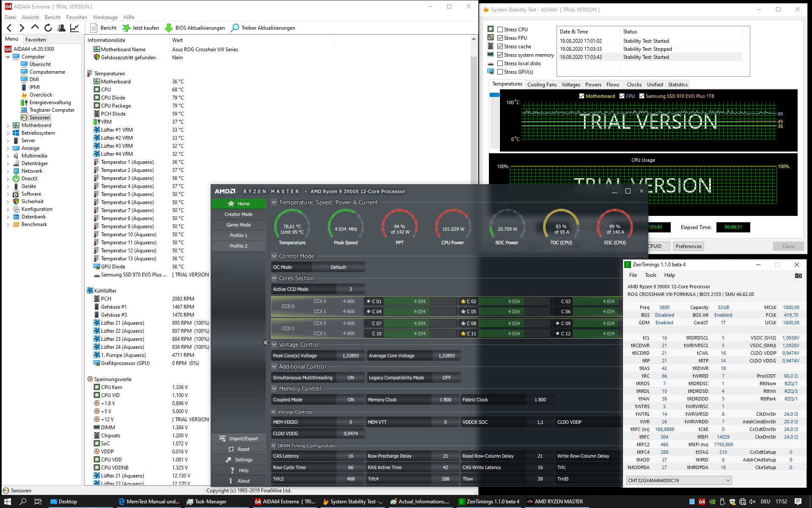Open the AIDA64 graph chart toolbar icon
The width and height of the screenshot is (812, 508).
point(74,28)
